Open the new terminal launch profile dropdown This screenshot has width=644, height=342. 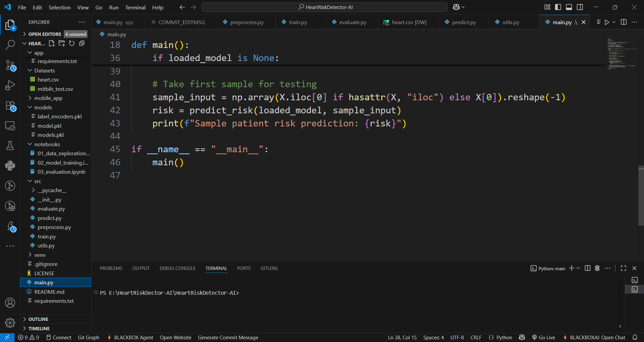(578, 268)
